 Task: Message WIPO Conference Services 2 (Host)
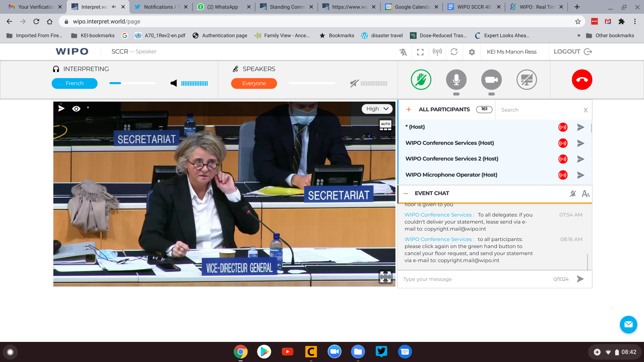pos(581,159)
